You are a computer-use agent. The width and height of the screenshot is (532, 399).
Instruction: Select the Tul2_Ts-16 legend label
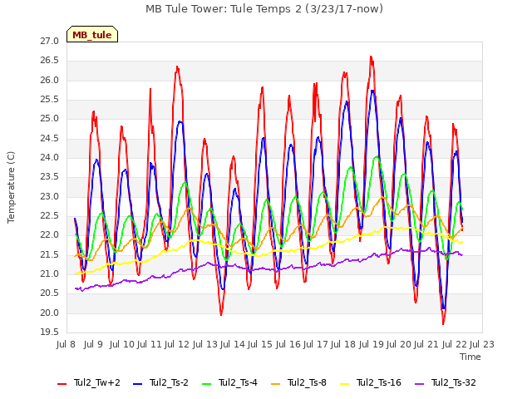[x=379, y=382]
